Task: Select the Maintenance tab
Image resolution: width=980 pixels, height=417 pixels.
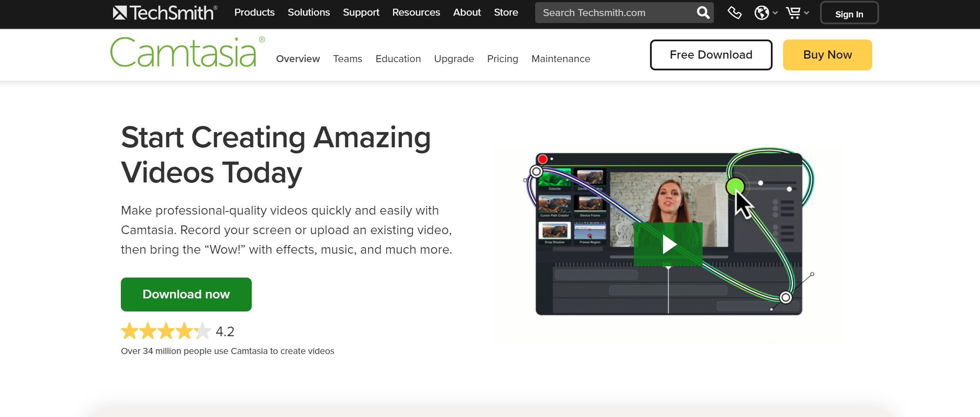Action: pos(560,59)
